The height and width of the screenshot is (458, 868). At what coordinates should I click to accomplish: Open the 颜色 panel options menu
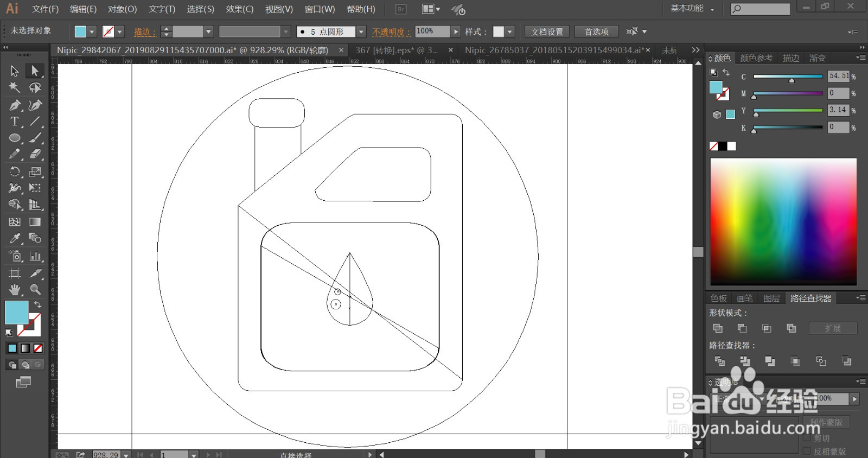(x=860, y=58)
